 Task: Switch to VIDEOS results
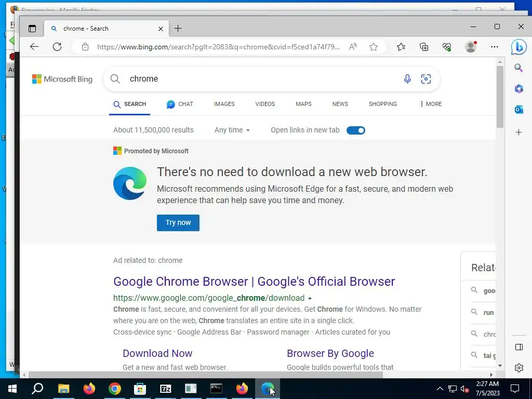tap(265, 104)
